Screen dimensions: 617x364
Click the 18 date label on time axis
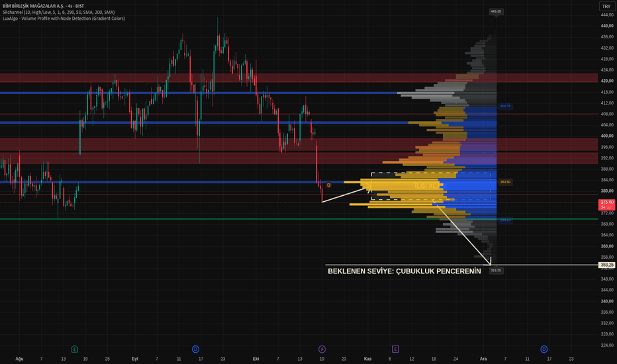pos(434,359)
